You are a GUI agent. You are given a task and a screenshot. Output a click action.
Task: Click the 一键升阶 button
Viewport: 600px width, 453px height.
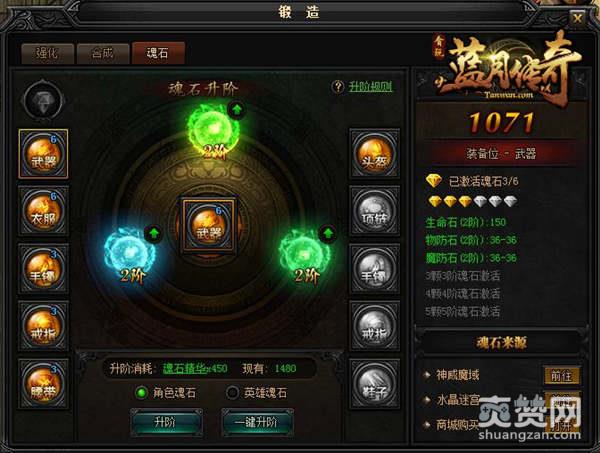pos(257,422)
